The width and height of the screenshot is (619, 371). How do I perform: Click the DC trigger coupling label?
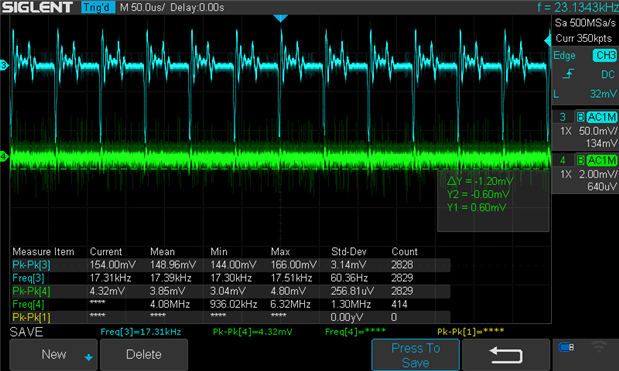point(608,74)
